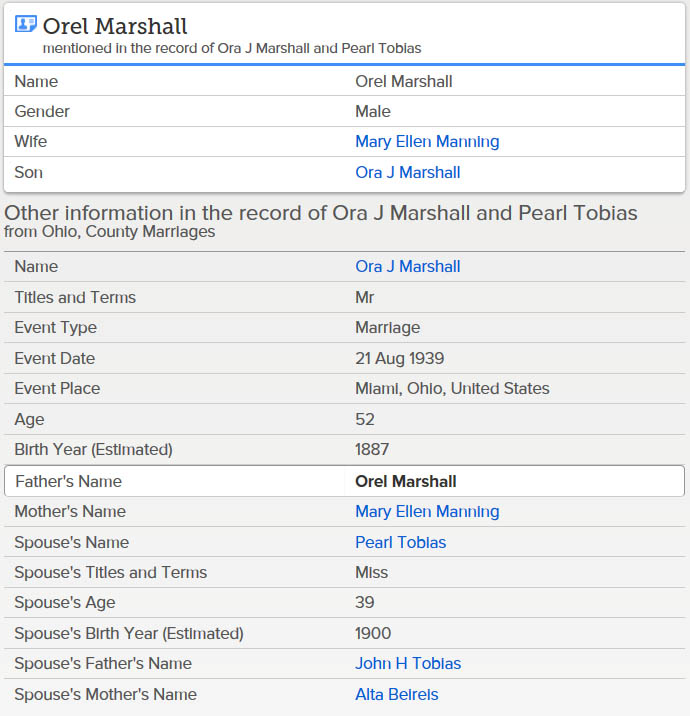Click the Orel Marshall page heading
690x716 pixels.
coord(115,26)
